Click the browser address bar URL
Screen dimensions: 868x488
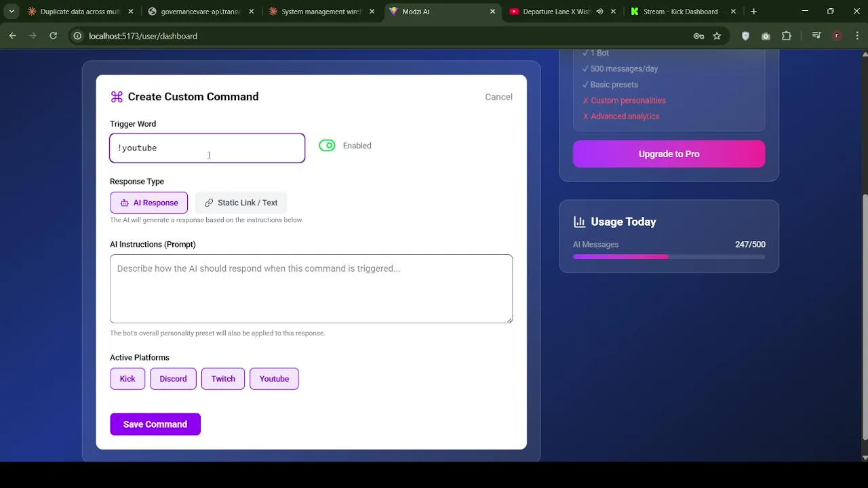[143, 36]
